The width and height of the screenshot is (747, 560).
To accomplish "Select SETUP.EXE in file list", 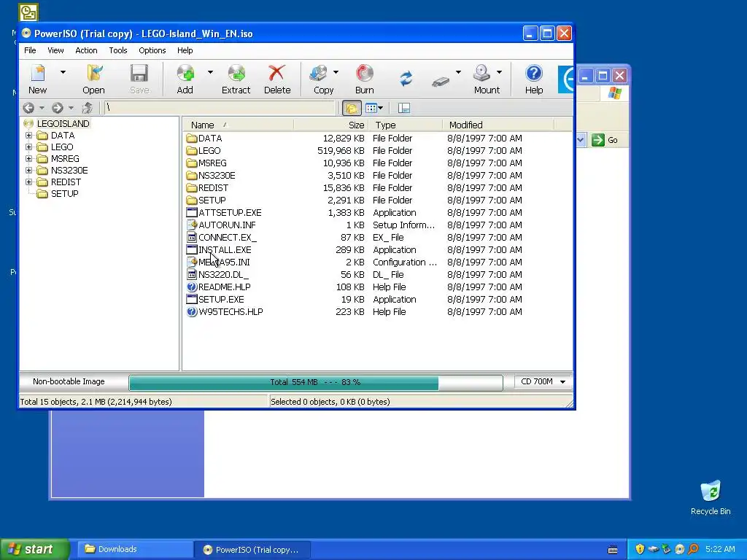I will (221, 300).
